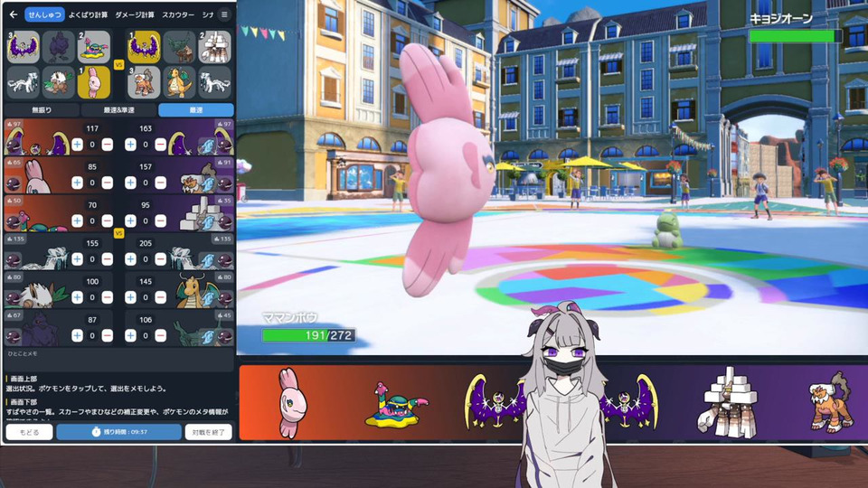868x488 pixels.
Task: Increase rank under speed 155
Action: (x=77, y=259)
